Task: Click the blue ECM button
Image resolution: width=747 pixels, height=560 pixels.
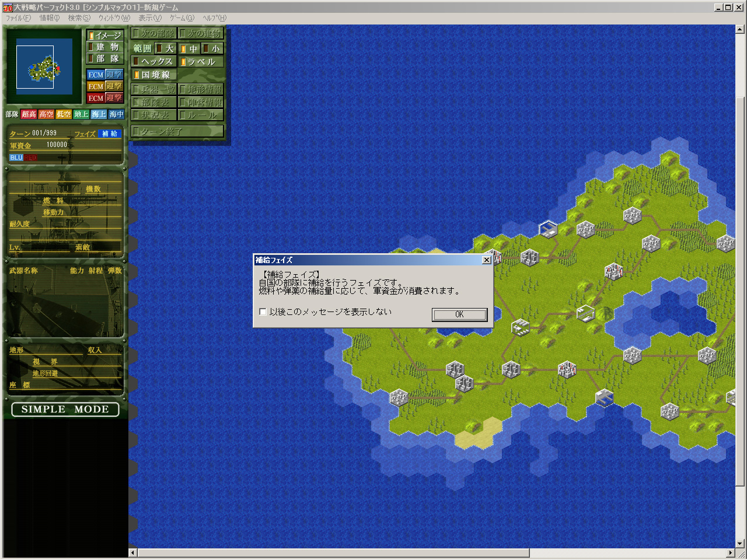Action: coord(96,75)
